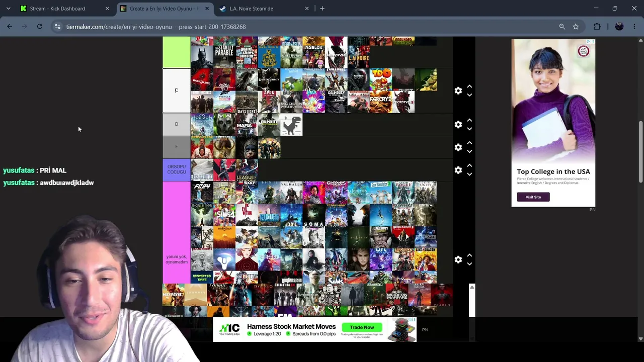Move ORSOPU COCUGU row down
This screenshot has width=644, height=362.
[x=469, y=174]
